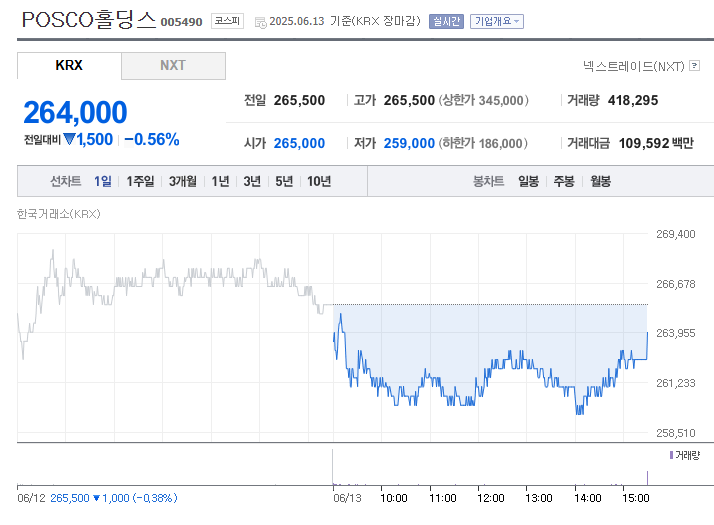Open the 기업개요 dropdown

tap(497, 21)
